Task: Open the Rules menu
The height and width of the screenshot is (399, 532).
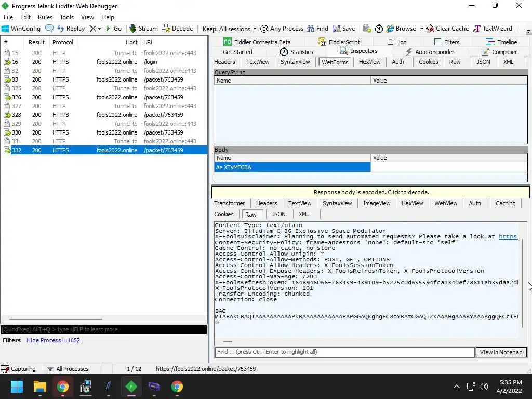Action: click(45, 17)
